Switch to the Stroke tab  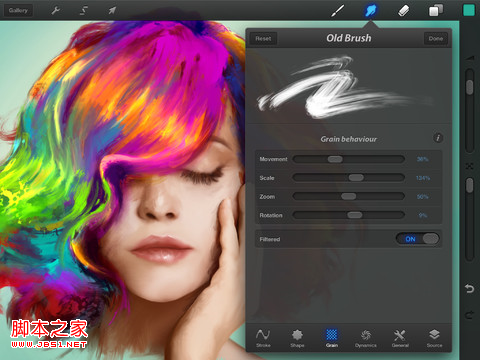click(263, 338)
